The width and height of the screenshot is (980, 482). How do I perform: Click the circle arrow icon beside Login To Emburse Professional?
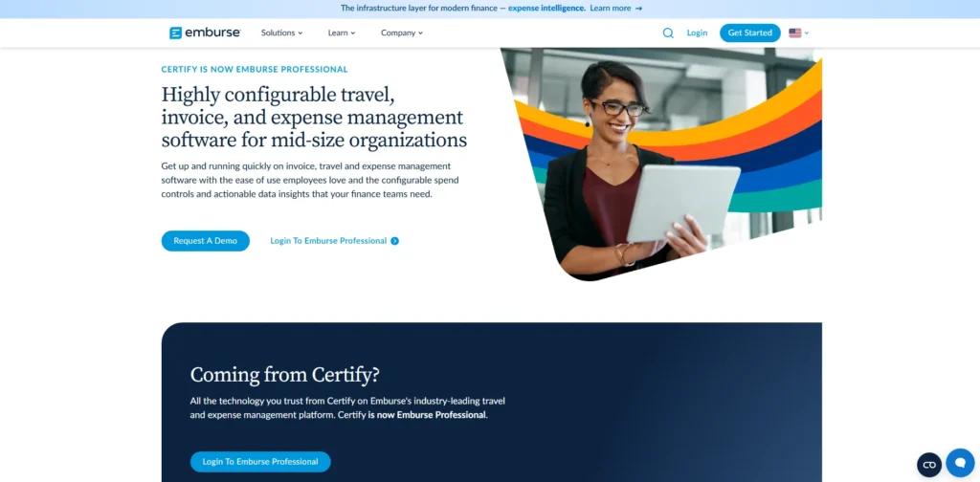click(x=394, y=241)
